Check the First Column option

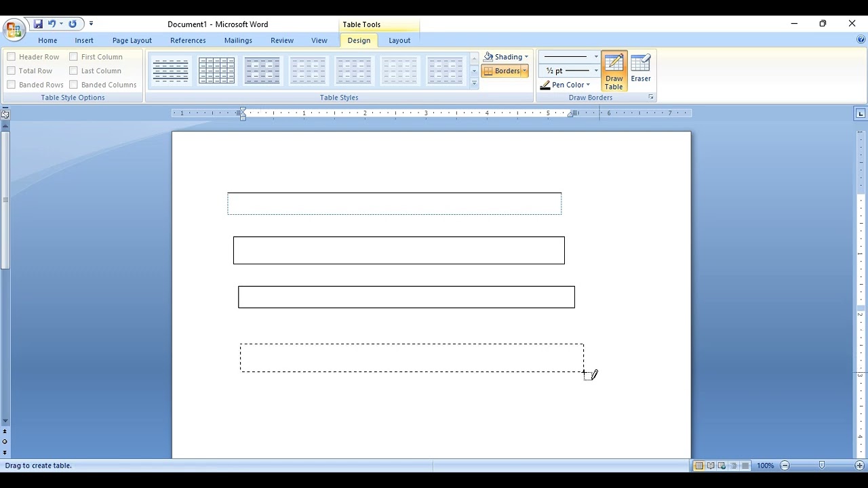pos(73,57)
